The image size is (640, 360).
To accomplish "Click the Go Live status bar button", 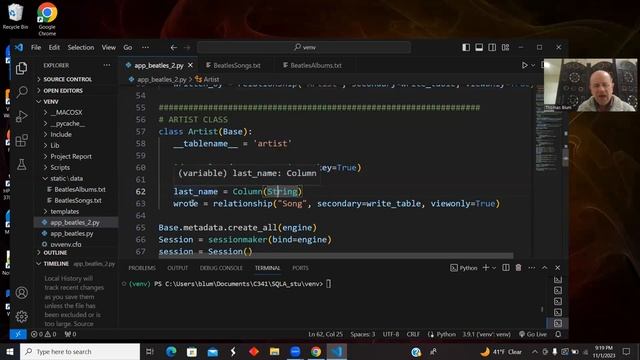I will 533,334.
